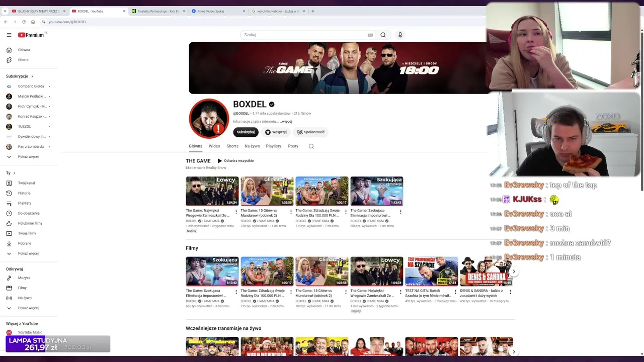Show next videos in the Filmy row
This screenshot has width=644, height=362.
(514, 271)
